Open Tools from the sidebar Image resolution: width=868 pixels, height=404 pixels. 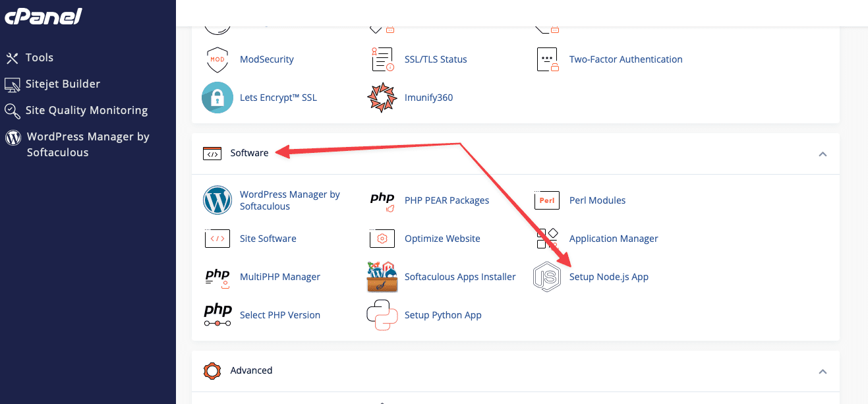pyautogui.click(x=40, y=57)
